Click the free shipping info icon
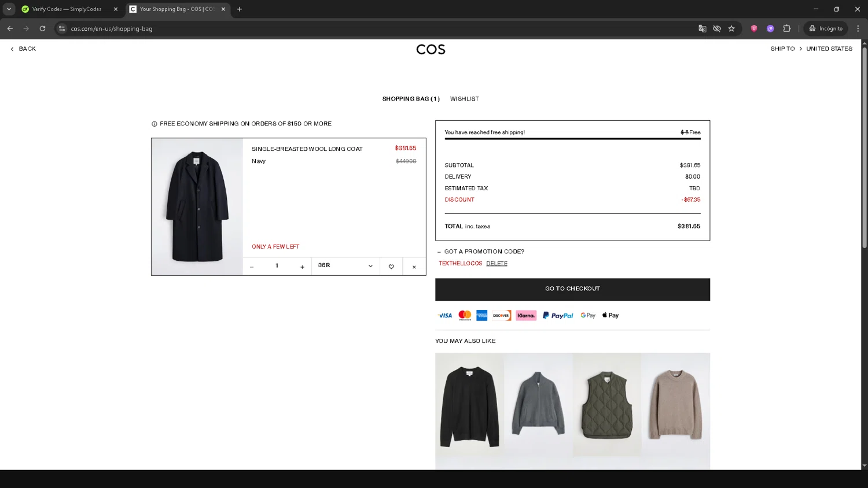This screenshot has width=868, height=488. 155,124
